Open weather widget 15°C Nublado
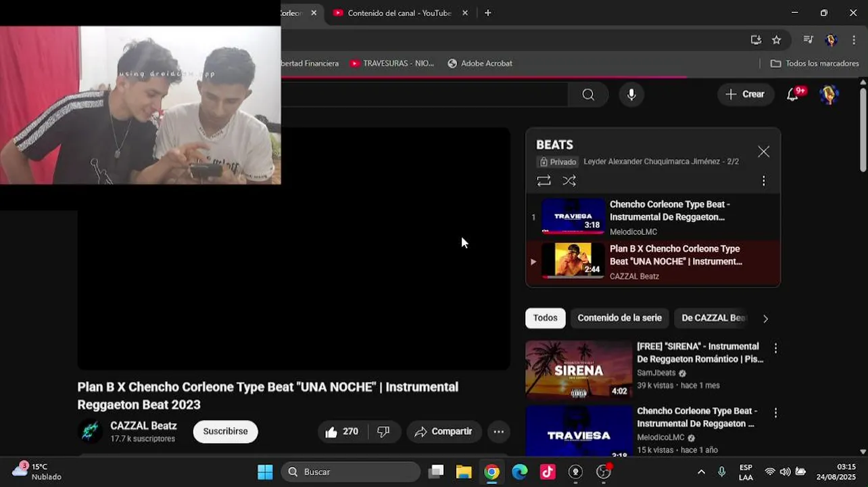 click(x=37, y=471)
